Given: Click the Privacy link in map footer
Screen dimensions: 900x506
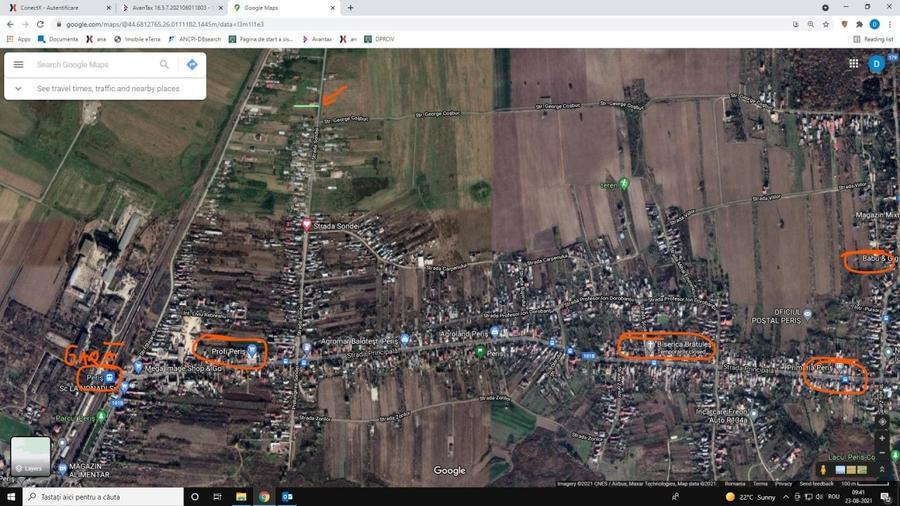Looking at the screenshot, I should [x=783, y=484].
